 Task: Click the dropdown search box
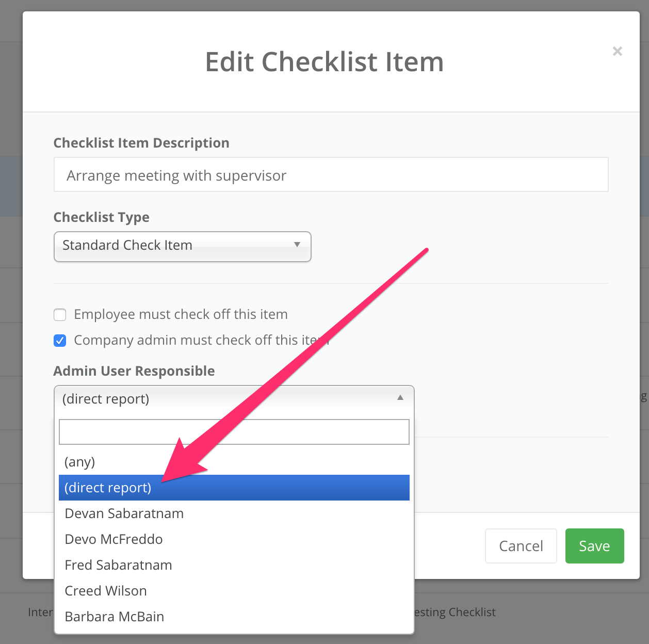click(x=234, y=432)
